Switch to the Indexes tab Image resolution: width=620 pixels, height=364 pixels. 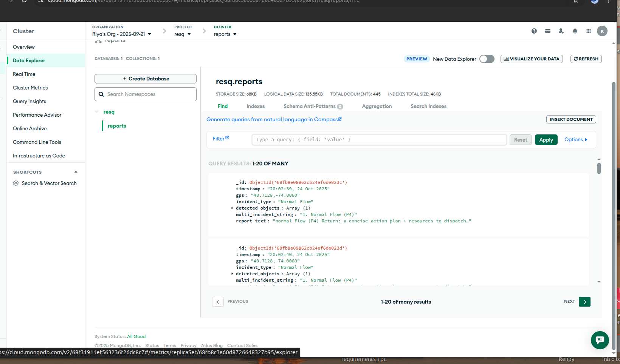click(x=256, y=106)
